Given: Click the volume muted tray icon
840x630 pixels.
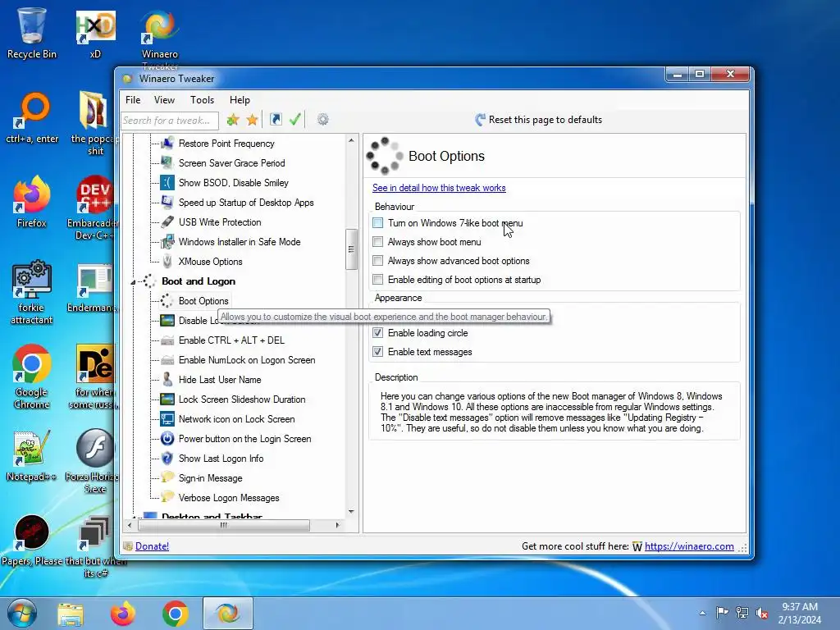Looking at the screenshot, I should 762,612.
